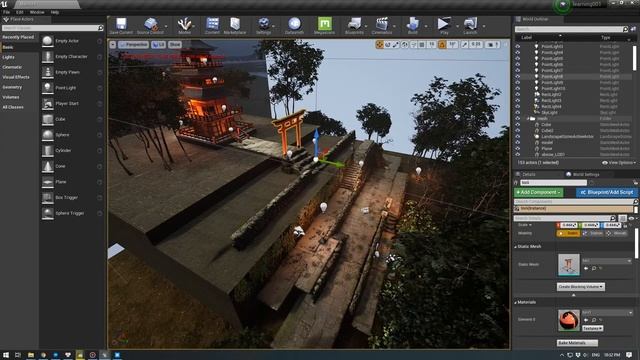Open Source Control from the toolbar
The height and width of the screenshot is (360, 640).
coord(151,24)
